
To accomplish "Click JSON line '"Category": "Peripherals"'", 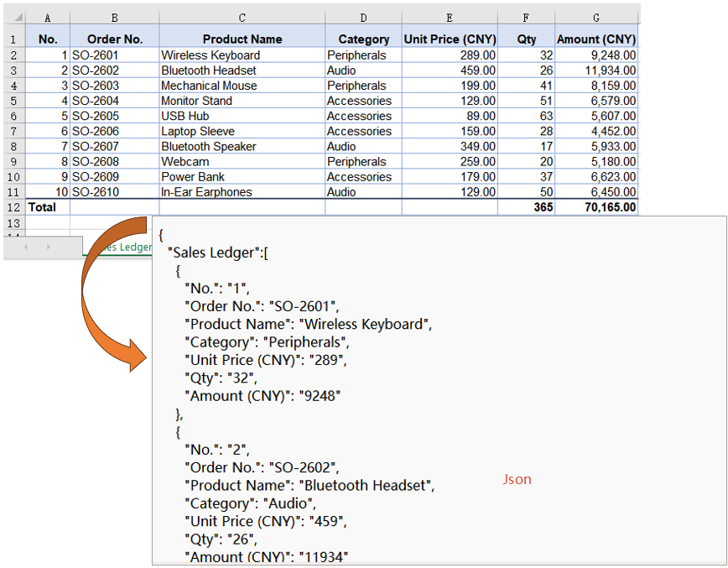I will pos(267,342).
